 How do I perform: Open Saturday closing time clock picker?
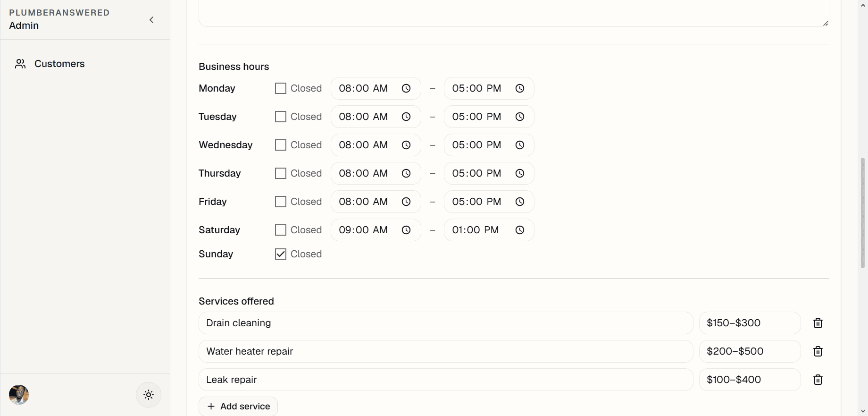pyautogui.click(x=520, y=230)
